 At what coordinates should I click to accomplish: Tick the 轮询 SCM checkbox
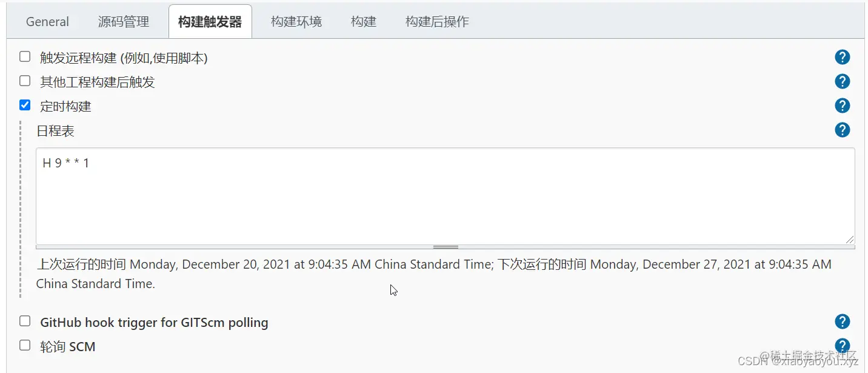click(x=25, y=345)
